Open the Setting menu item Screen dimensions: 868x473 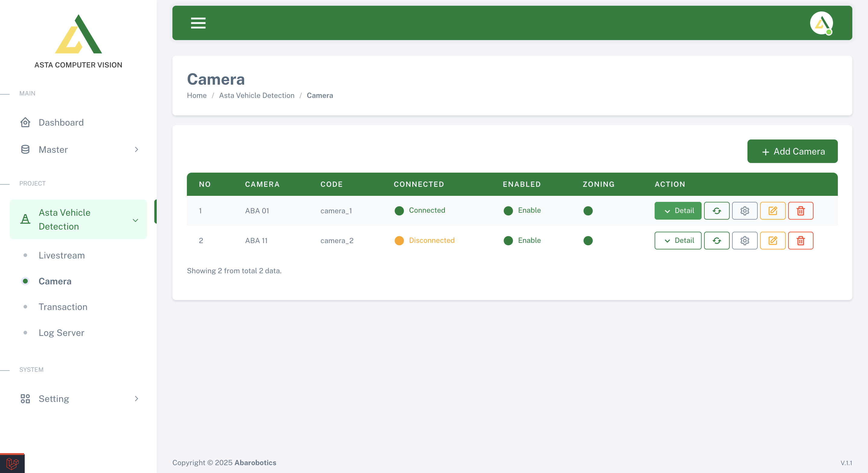pyautogui.click(x=78, y=399)
